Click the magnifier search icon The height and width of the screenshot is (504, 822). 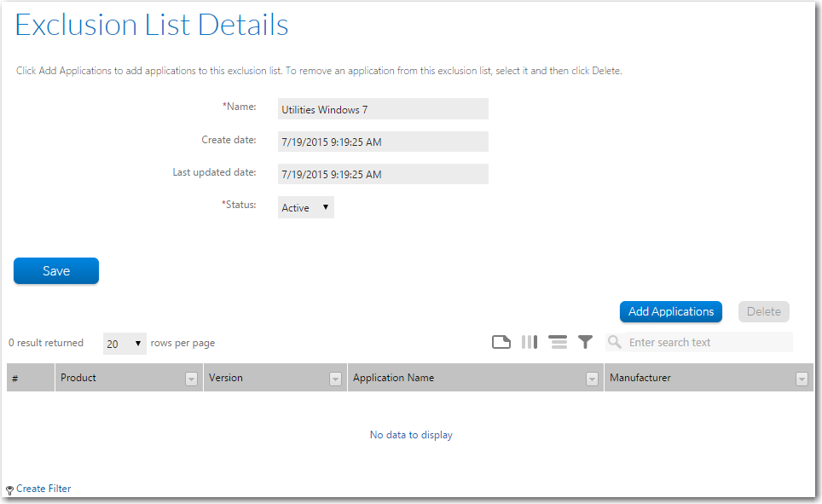[x=615, y=342]
